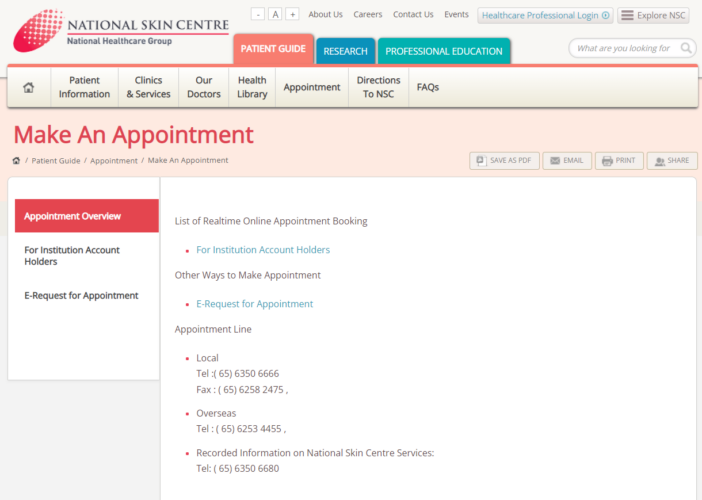
Task: Open the About Us link
Action: point(325,14)
